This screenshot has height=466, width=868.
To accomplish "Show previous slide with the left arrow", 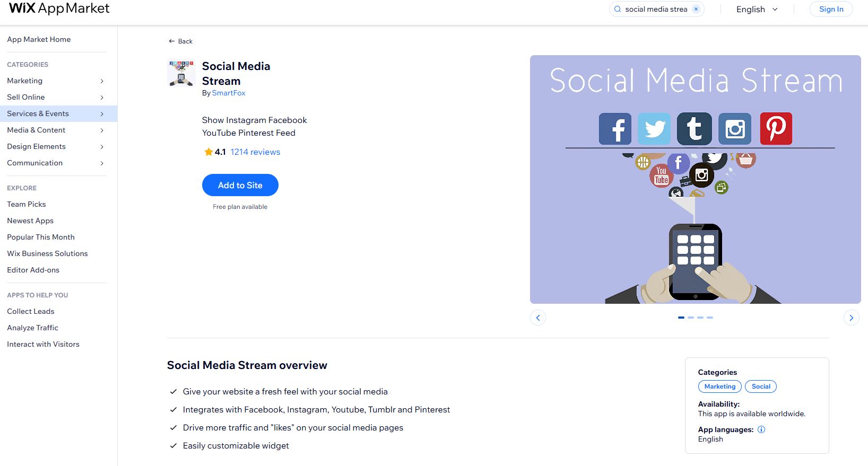I will 538,318.
